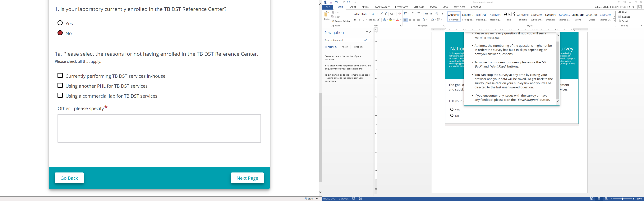Switch to Web Layout view
Viewport: 644px width, 201px height.
click(x=606, y=199)
